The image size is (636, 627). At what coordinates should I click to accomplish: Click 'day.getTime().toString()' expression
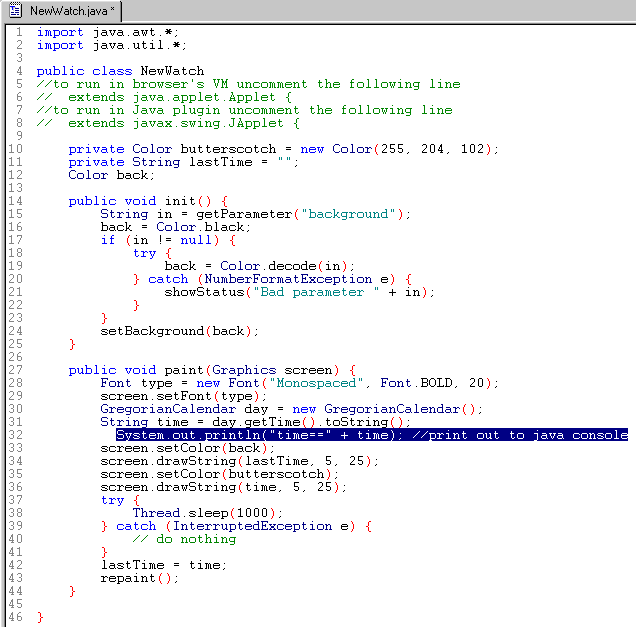tap(307, 422)
